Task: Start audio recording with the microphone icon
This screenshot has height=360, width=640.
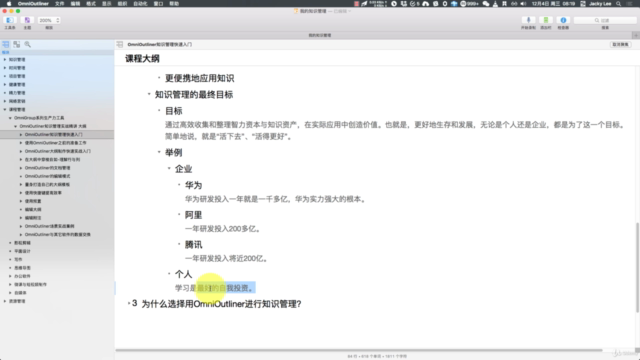Action: pyautogui.click(x=528, y=20)
